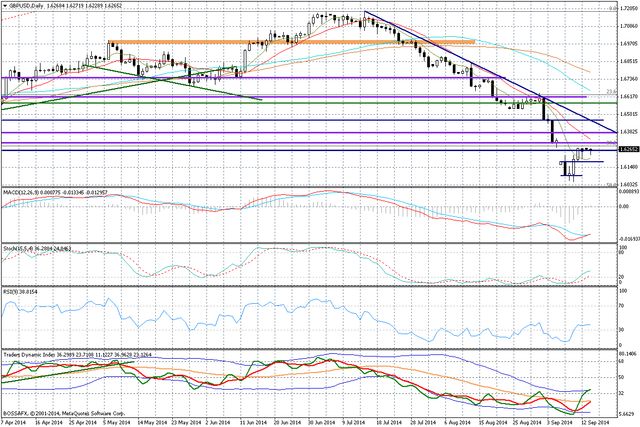Click price level 1.61480 on the axis

pos(629,167)
